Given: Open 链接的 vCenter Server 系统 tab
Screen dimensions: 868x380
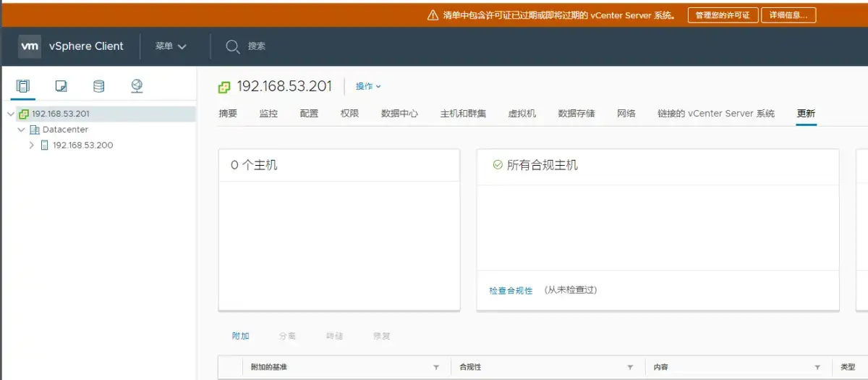Looking at the screenshot, I should coord(716,114).
